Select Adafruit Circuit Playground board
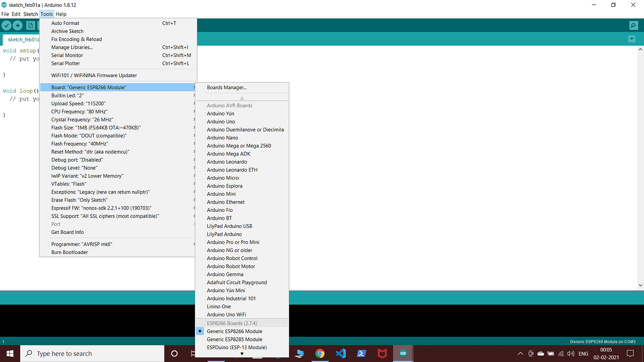The width and height of the screenshot is (644, 362). [242, 283]
